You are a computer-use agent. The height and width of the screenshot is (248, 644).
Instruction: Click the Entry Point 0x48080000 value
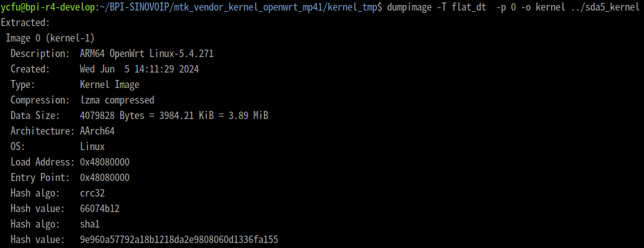coord(105,178)
